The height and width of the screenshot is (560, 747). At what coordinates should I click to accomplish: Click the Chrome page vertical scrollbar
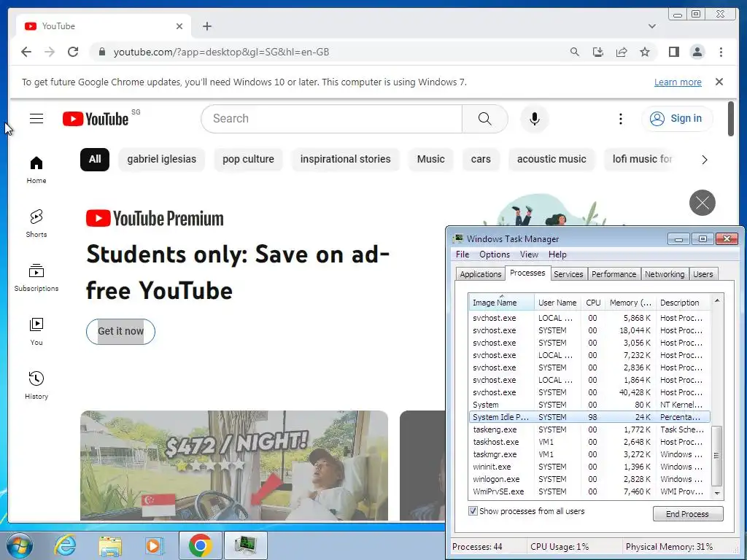pyautogui.click(x=731, y=119)
